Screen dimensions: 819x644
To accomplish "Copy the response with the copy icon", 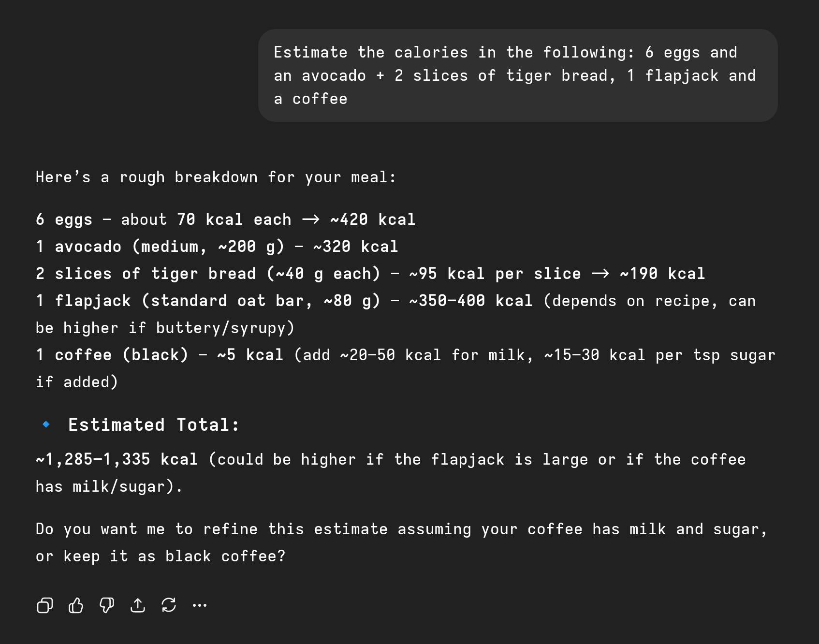I will (x=45, y=605).
